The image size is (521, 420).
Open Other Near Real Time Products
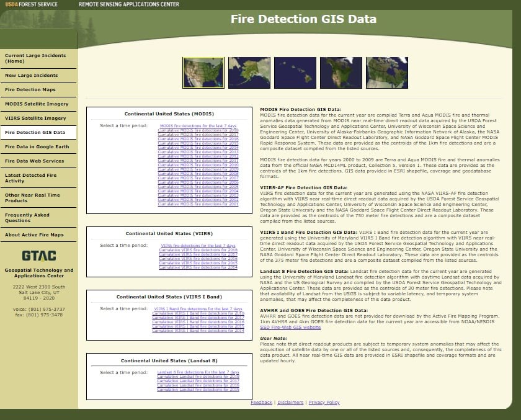coord(38,198)
